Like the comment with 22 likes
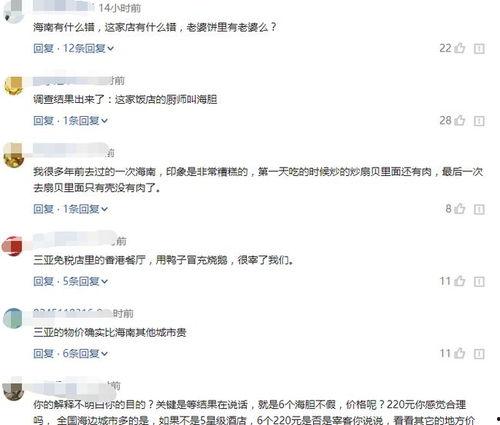 coord(460,48)
